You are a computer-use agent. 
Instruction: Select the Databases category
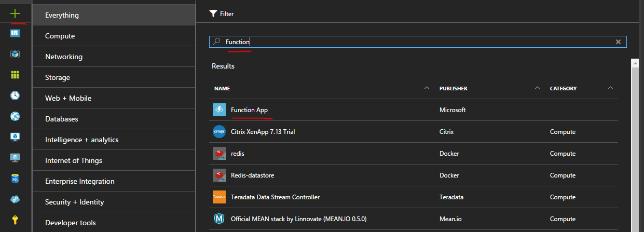62,119
